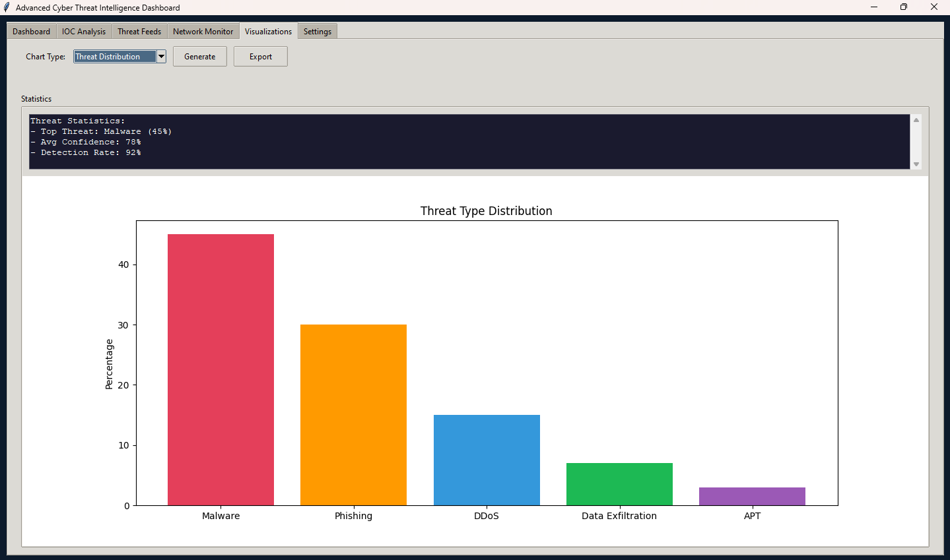Screen dimensions: 950x560
Task: Select the Visualizations tab
Action: (268, 32)
